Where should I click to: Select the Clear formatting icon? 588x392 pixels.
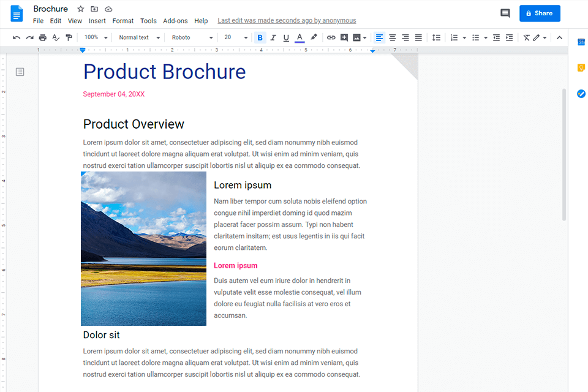coord(526,37)
